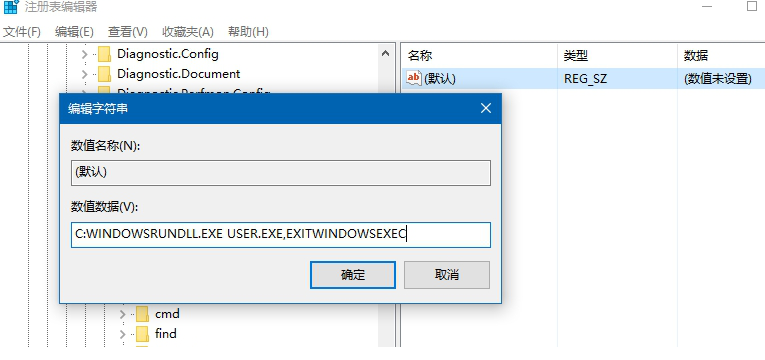Select the find key label
The image size is (765, 360).
click(x=166, y=334)
